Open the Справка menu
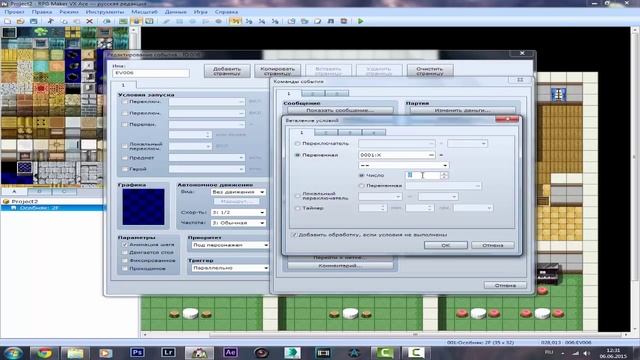This screenshot has width=640, height=360. coord(226,12)
